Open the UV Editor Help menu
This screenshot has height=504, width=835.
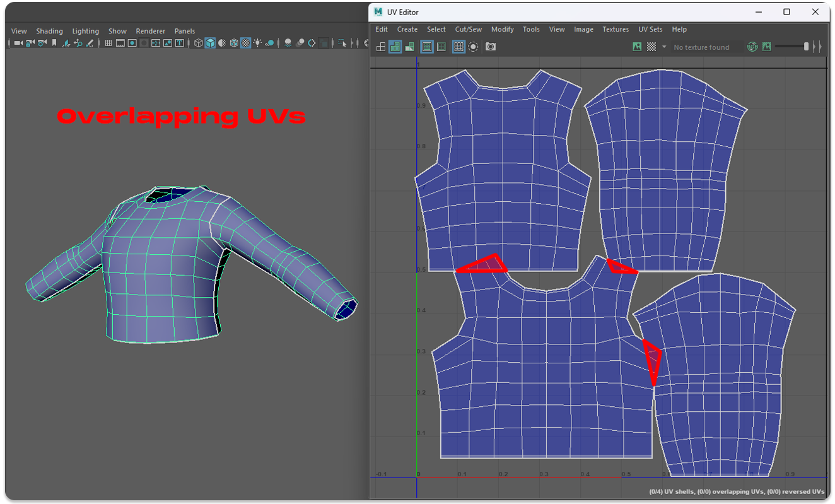[x=679, y=29]
